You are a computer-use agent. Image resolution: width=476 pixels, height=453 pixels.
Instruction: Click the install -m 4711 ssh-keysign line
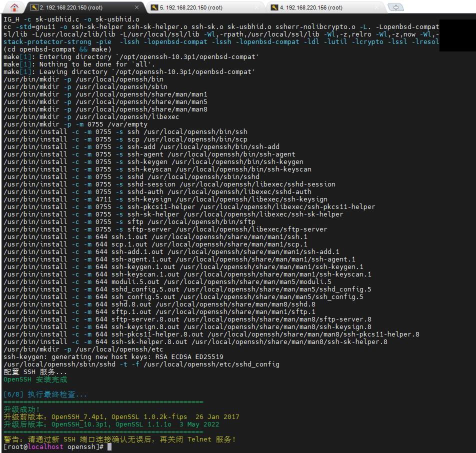(x=165, y=199)
